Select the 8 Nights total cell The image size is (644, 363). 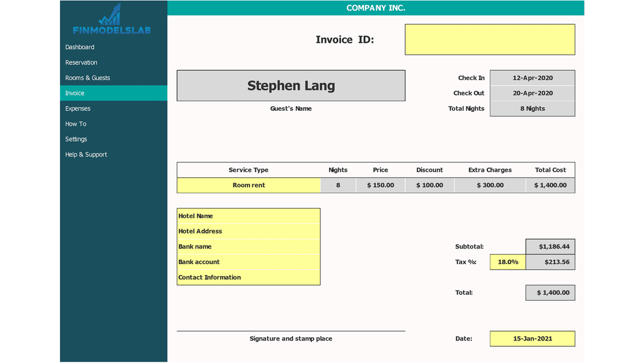pyautogui.click(x=532, y=108)
